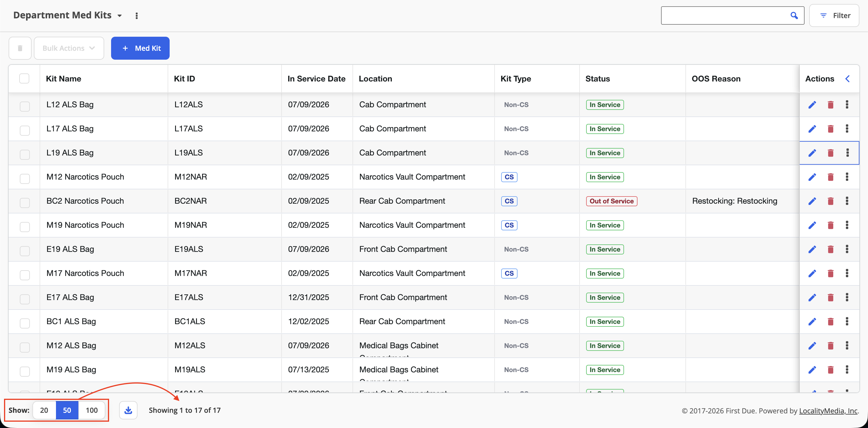The width and height of the screenshot is (868, 428).
Task: Edit the BC2 Narcotics Pouch kit
Action: 812,201
